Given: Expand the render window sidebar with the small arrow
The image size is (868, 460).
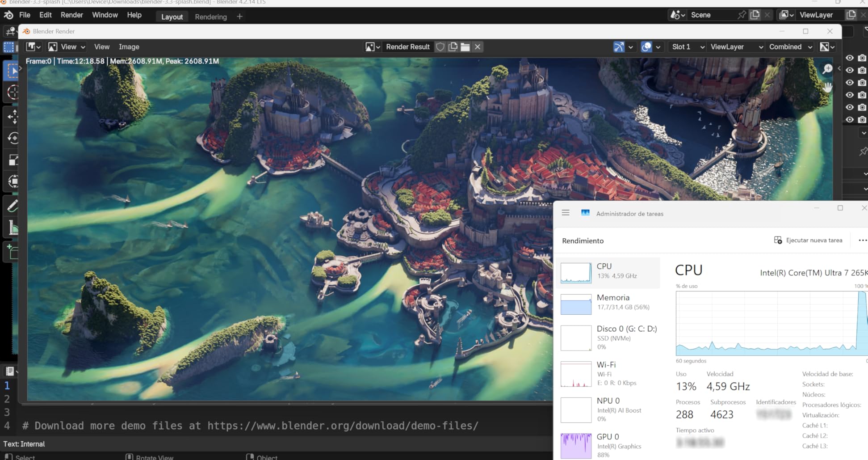Looking at the screenshot, I should [839, 68].
